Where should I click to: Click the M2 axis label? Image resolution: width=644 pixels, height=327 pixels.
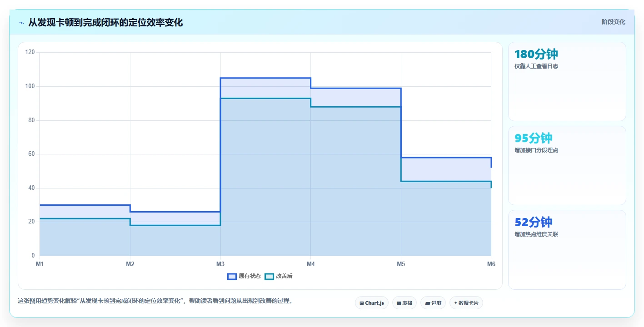pyautogui.click(x=130, y=264)
